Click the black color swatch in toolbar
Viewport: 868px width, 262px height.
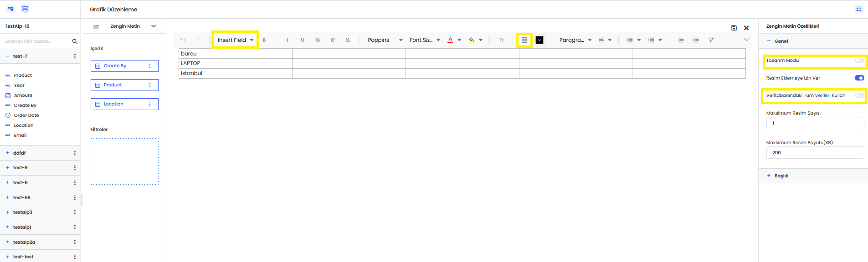(539, 40)
